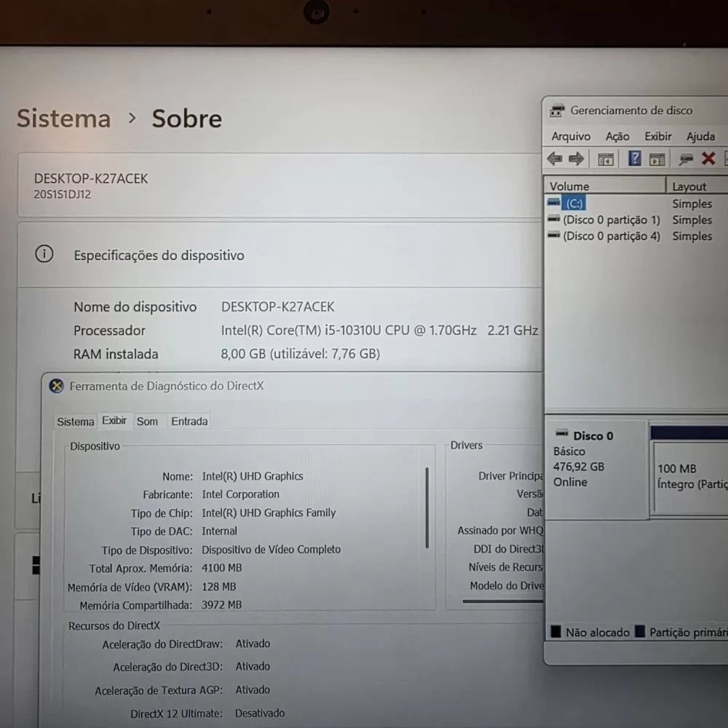The image size is (728, 728).
Task: Click the red X delete icon in toolbar
Action: click(708, 159)
